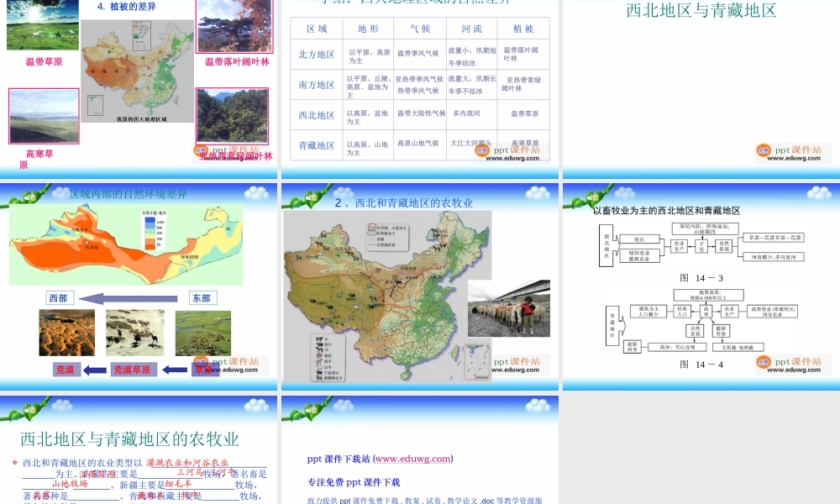Image resolution: width=840 pixels, height=504 pixels.
Task: Open the www.eduwg.com link after ppt课件下载站
Action: [x=413, y=459]
